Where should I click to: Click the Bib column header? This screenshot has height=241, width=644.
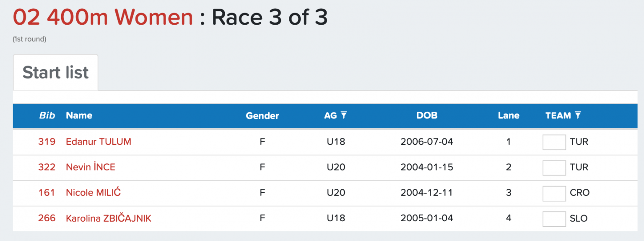(47, 115)
